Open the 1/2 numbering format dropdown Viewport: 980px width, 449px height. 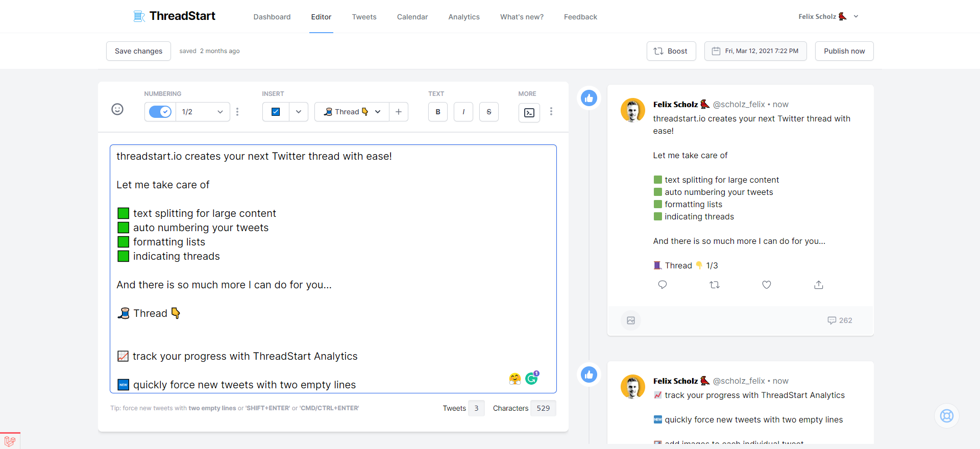pyautogui.click(x=203, y=112)
